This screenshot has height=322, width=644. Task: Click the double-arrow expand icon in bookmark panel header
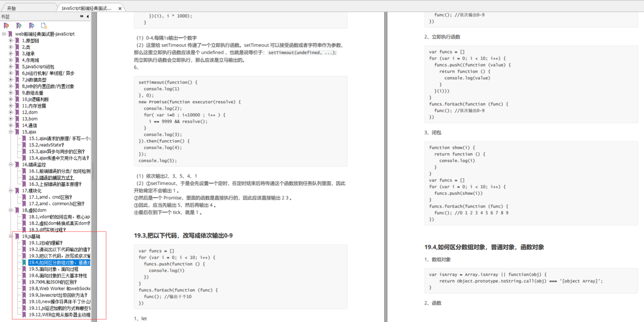tap(82, 17)
